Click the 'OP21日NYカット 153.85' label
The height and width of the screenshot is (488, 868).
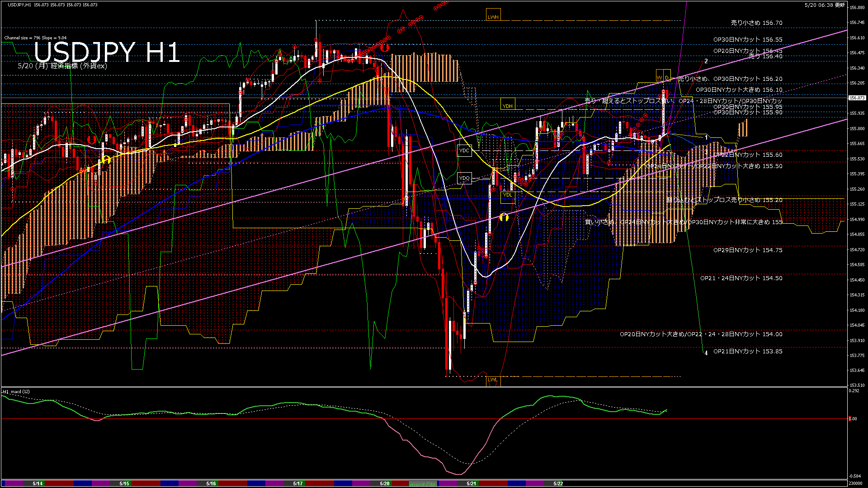coord(748,352)
